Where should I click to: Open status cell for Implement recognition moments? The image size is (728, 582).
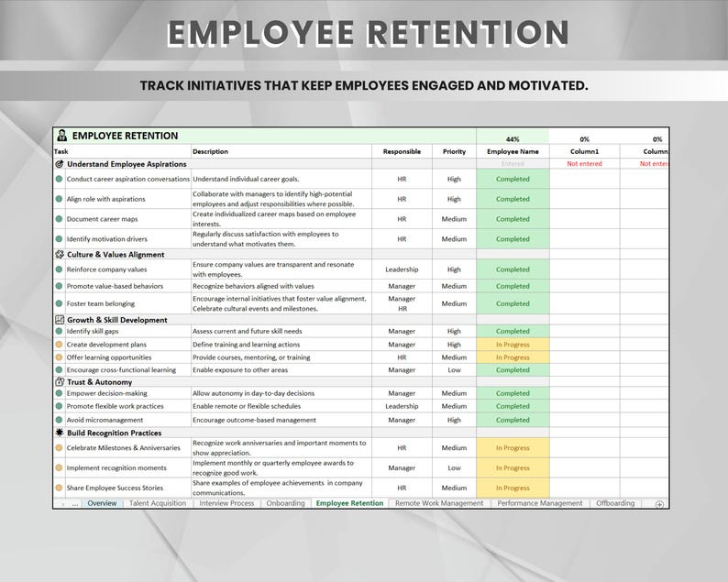point(513,467)
